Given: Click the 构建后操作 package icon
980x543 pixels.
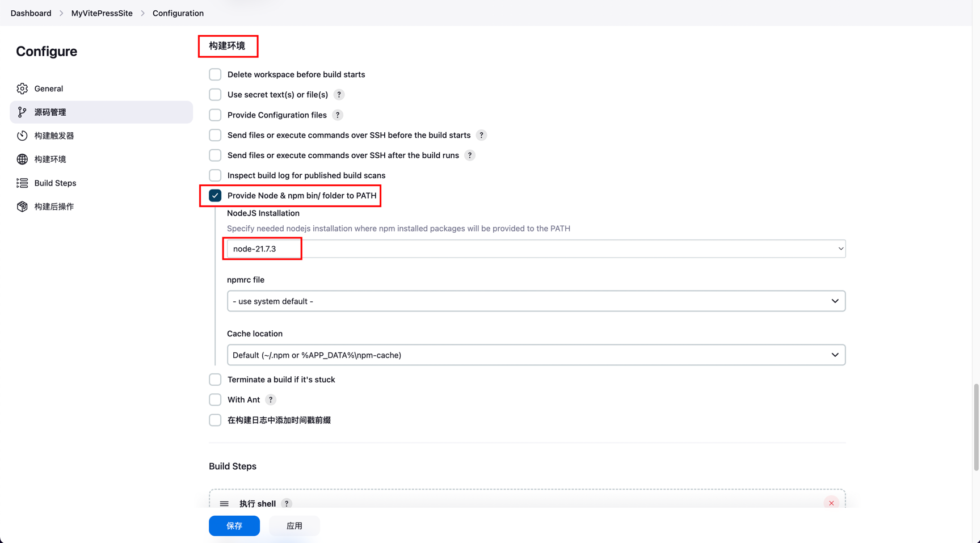Looking at the screenshot, I should coord(22,207).
